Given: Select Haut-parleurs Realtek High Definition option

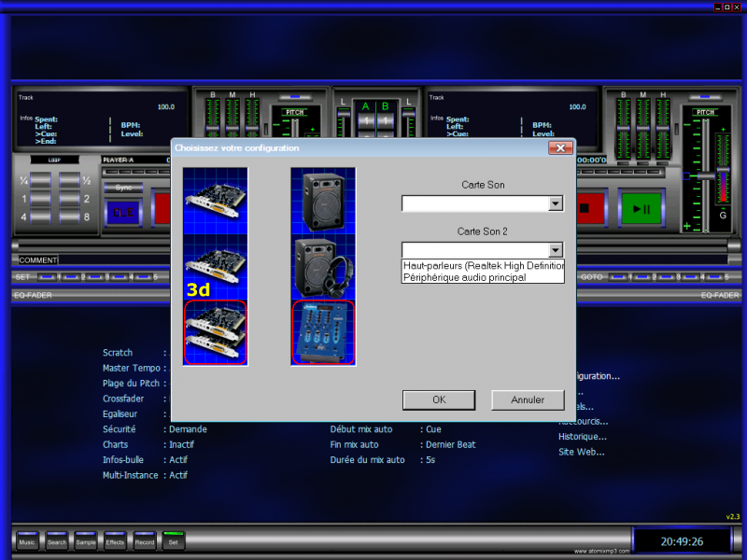Looking at the screenshot, I should (x=483, y=265).
